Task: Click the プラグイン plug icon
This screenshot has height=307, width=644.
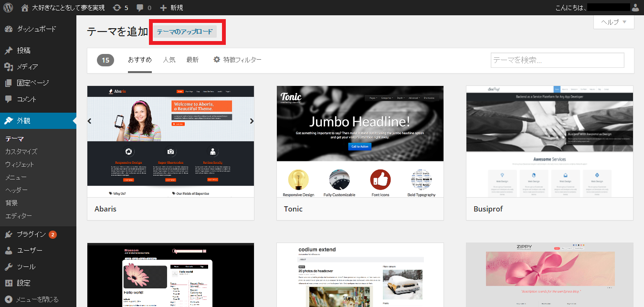Action: (x=9, y=234)
